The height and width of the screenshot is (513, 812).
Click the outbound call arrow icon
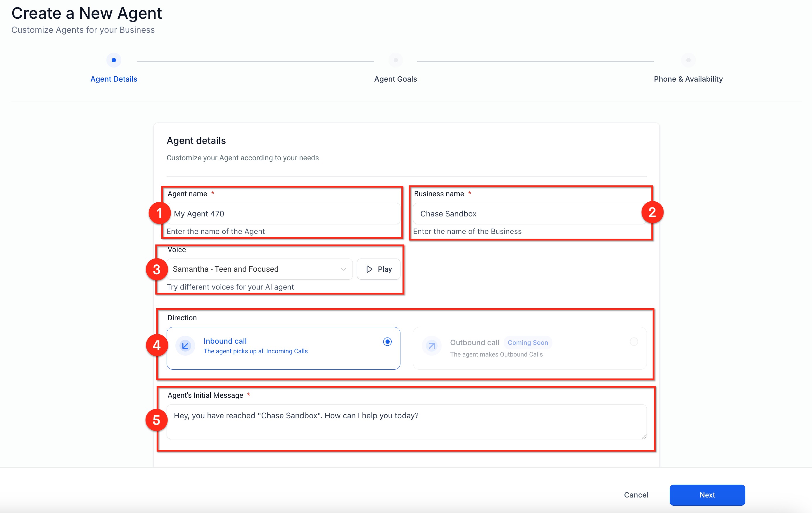pyautogui.click(x=431, y=346)
